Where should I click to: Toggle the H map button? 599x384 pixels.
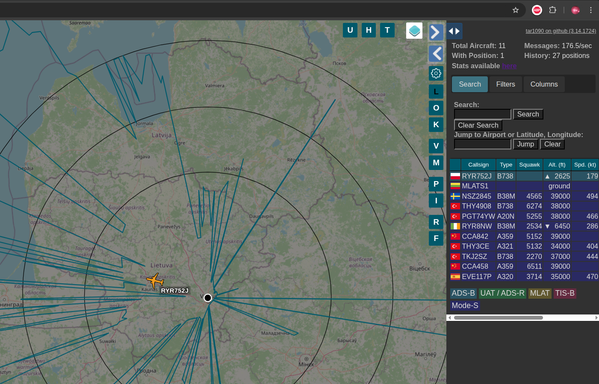coord(369,30)
